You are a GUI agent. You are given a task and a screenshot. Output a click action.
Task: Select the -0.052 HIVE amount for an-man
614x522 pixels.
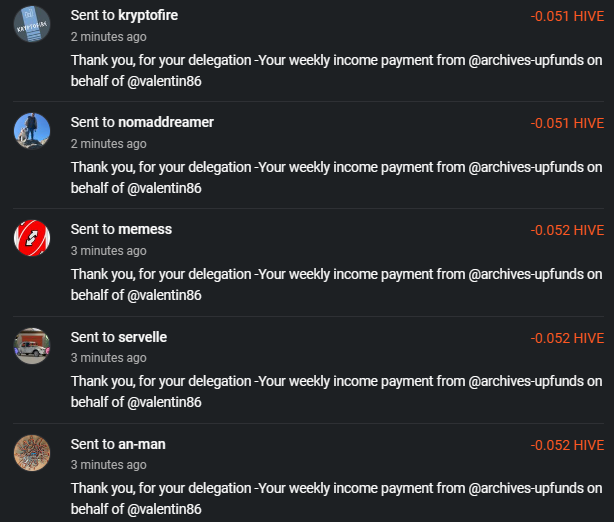567,445
